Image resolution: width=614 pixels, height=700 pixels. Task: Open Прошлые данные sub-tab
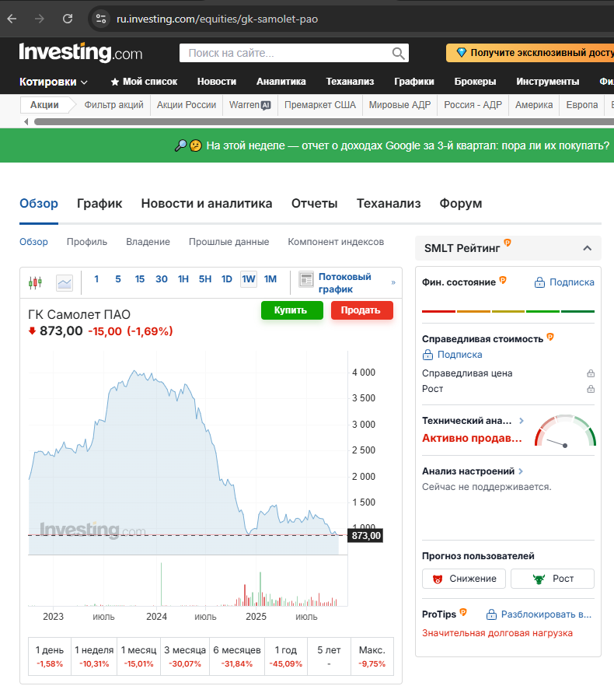coord(229,242)
